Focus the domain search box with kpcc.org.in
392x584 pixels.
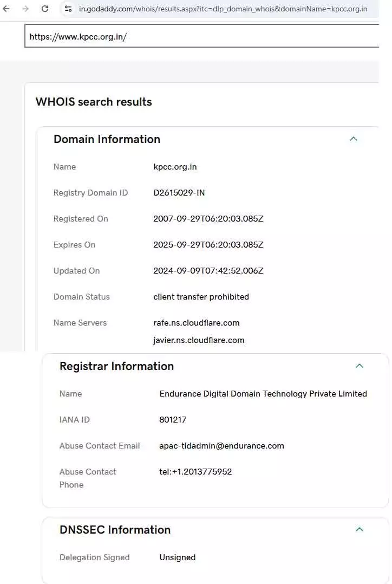(x=202, y=36)
